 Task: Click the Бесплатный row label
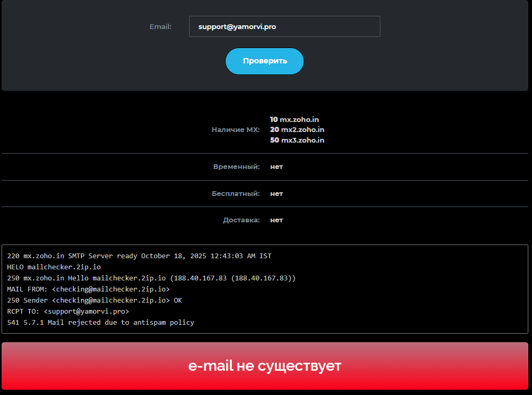pos(236,193)
